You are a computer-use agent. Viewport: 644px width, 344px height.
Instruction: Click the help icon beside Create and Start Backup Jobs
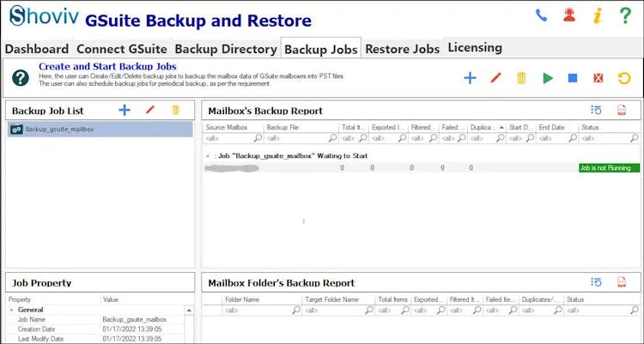click(20, 77)
